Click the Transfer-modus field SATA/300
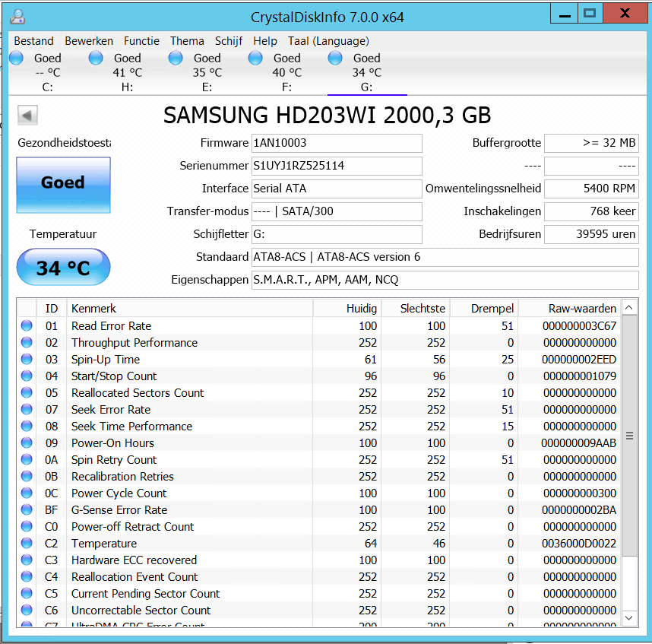This screenshot has width=652, height=644. [337, 211]
